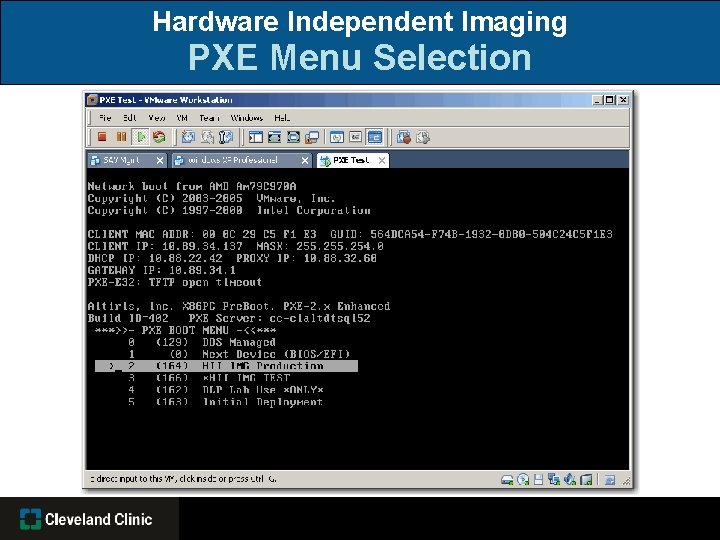This screenshot has width=720, height=540.
Task: Click the multiple windows view icon
Action: click(312, 137)
